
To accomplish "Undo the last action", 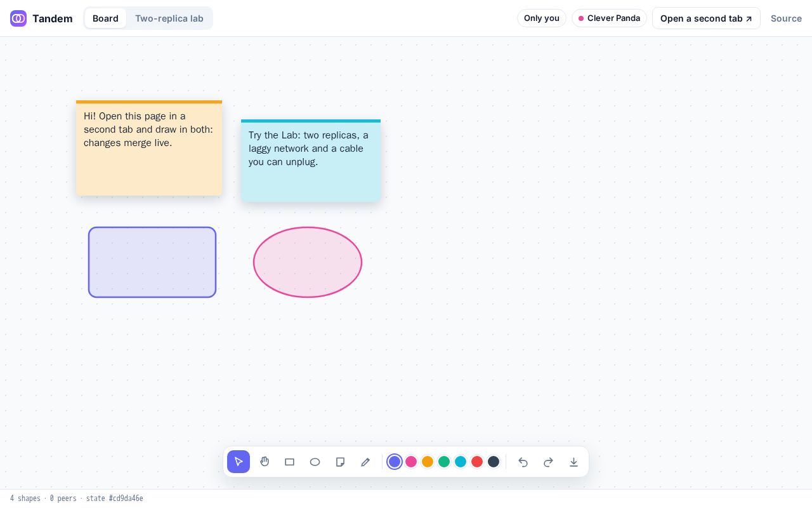I will [x=523, y=462].
